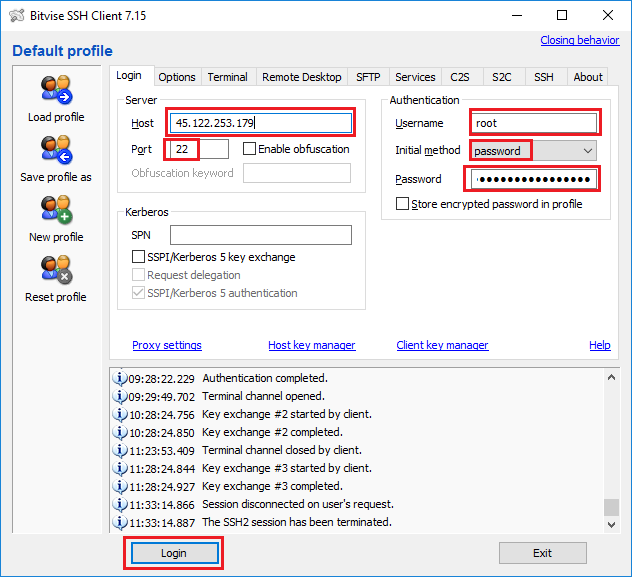Open the Initial method dropdown

(x=587, y=150)
